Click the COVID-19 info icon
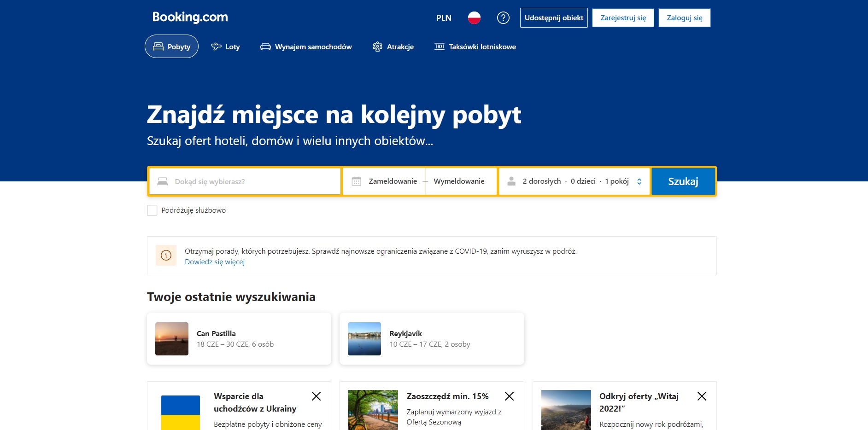Screen dimensions: 868x430 [166, 255]
